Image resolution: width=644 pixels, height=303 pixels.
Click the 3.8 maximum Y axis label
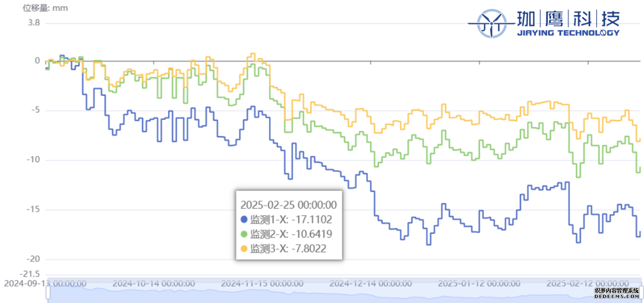(x=34, y=23)
